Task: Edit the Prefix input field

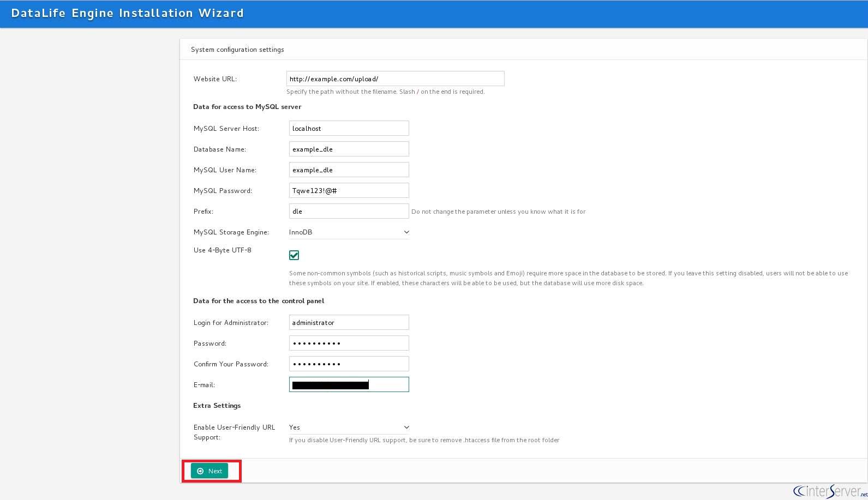Action: tap(349, 211)
